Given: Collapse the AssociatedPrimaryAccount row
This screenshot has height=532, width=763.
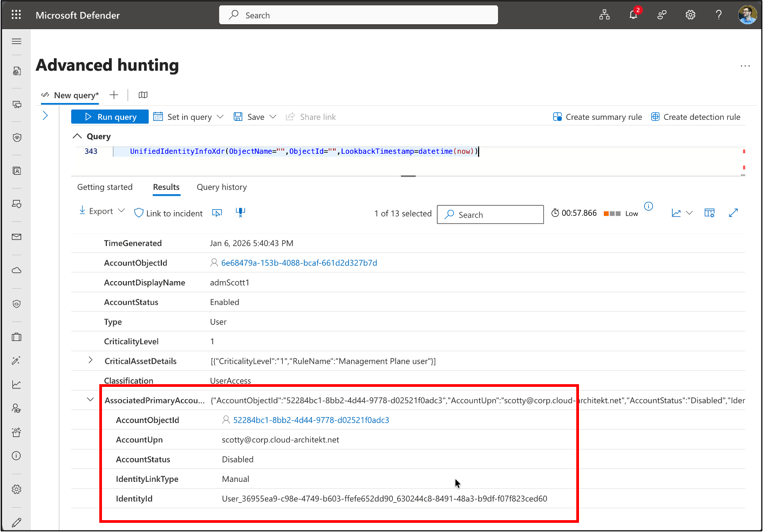Looking at the screenshot, I should pyautogui.click(x=90, y=400).
